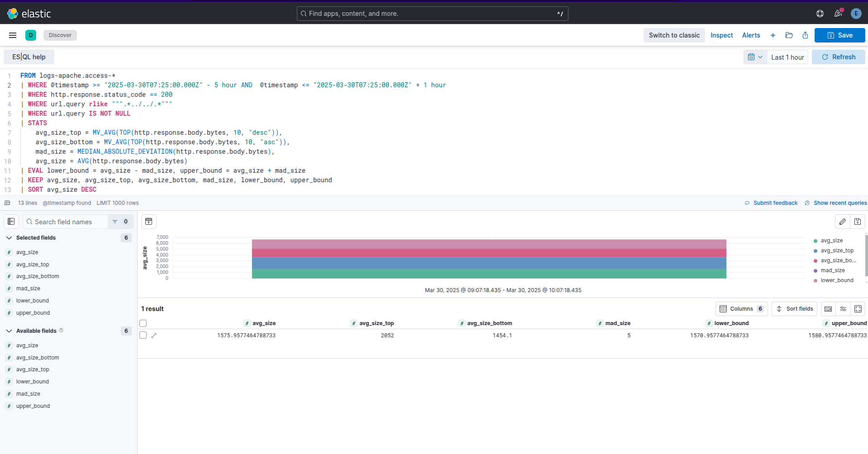Toggle full screen for results table
868x454 pixels.
[x=858, y=309]
